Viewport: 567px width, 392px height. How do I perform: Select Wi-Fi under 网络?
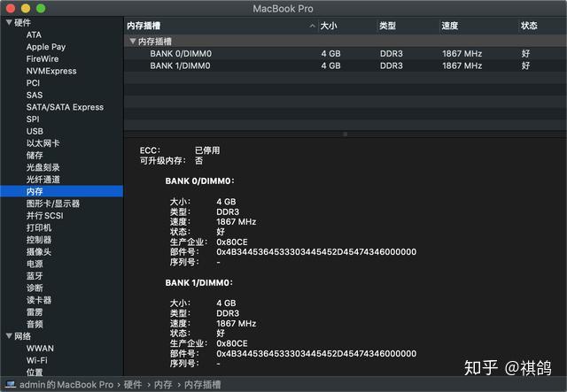(x=36, y=360)
